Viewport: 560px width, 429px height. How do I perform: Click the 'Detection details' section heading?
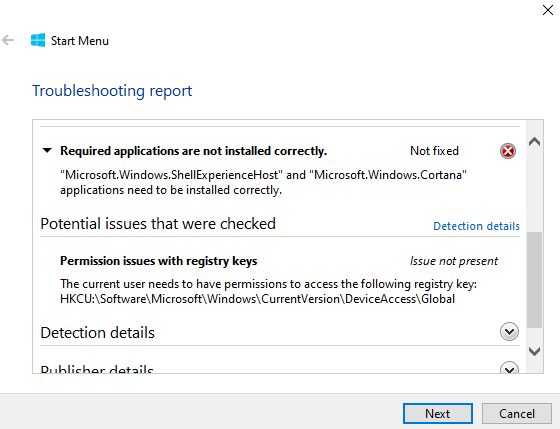tap(98, 333)
